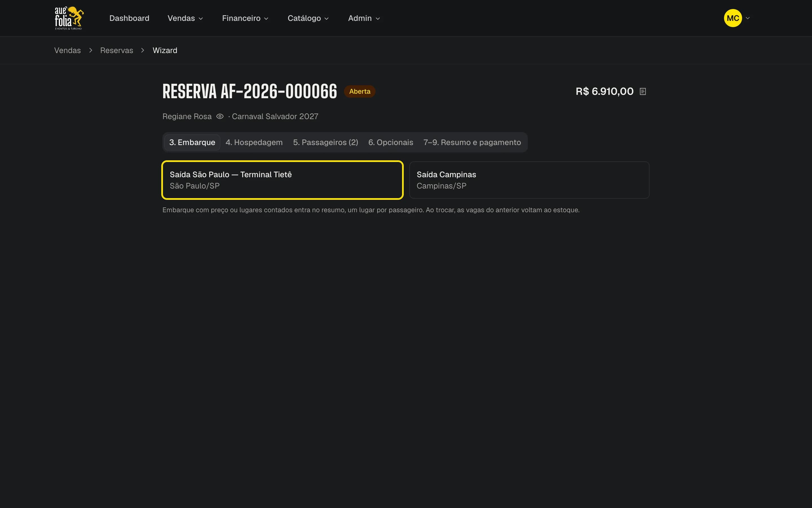Switch to the 5. Passageiros (2) tab
Viewport: 812px width, 508px height.
pyautogui.click(x=325, y=143)
